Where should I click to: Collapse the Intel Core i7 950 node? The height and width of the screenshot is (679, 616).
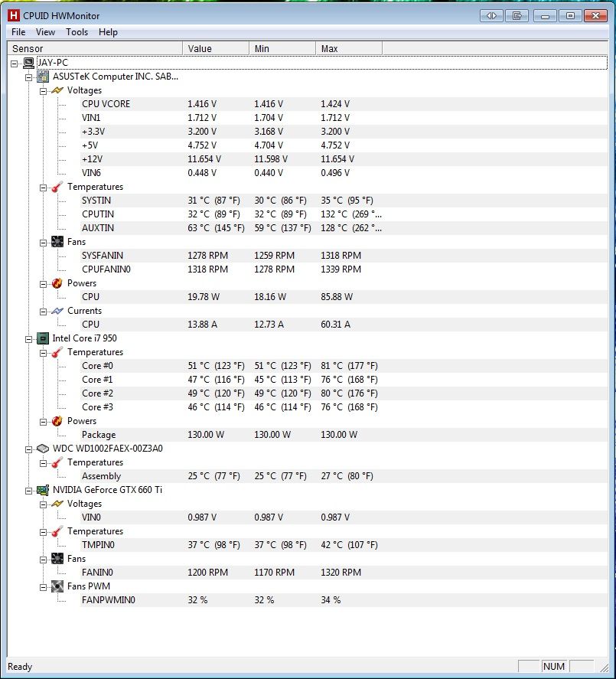(28, 340)
